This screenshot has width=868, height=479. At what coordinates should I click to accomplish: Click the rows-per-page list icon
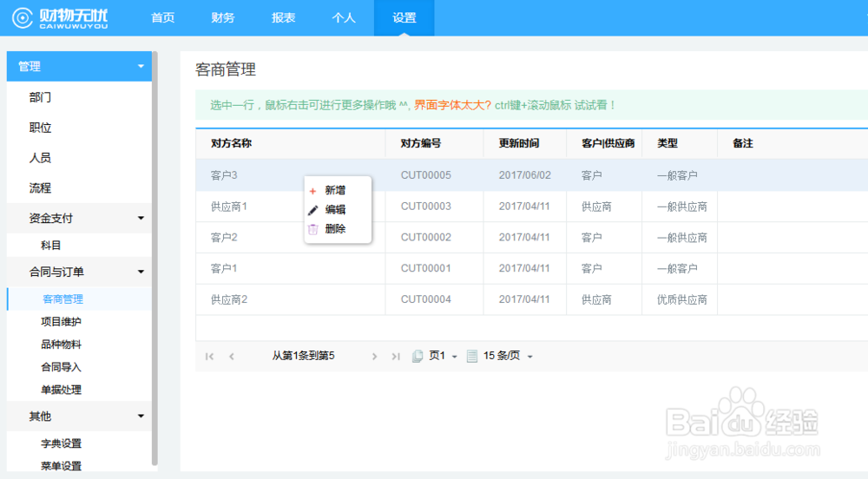pyautogui.click(x=471, y=356)
